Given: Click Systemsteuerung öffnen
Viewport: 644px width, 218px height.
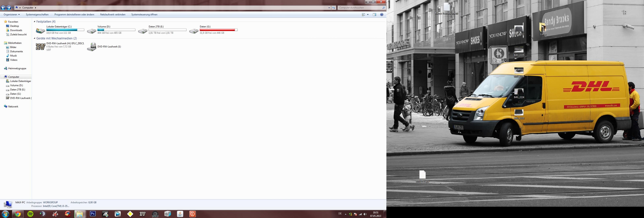Looking at the screenshot, I should pos(144,15).
